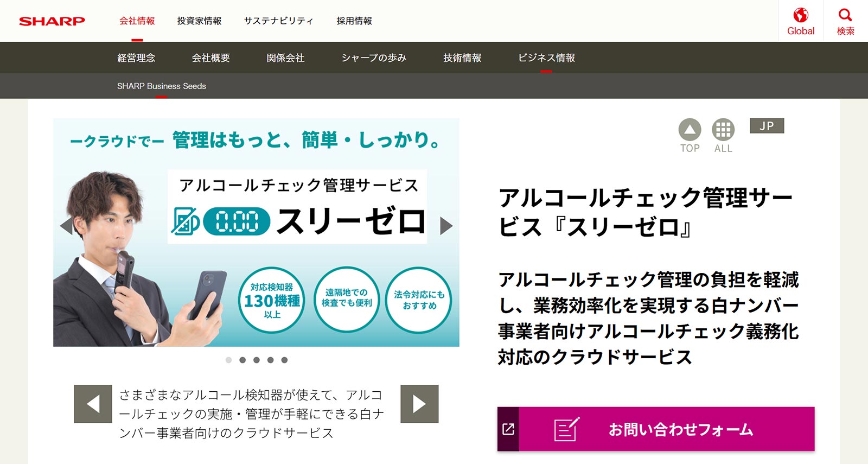Select the fourth carousel dot
The height and width of the screenshot is (464, 868).
click(x=270, y=360)
